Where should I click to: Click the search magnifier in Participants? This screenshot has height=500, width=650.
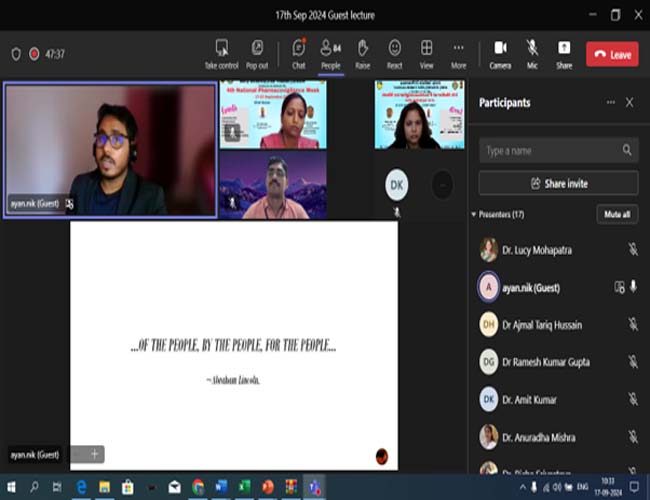coord(627,150)
